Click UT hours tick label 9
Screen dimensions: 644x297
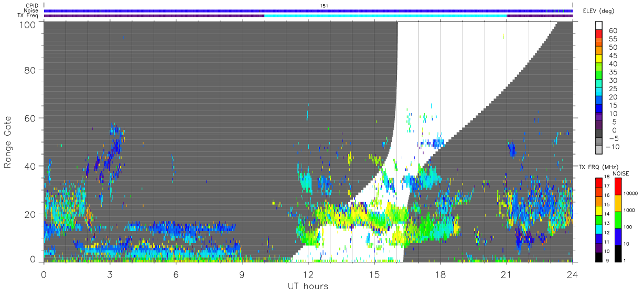coord(242,273)
